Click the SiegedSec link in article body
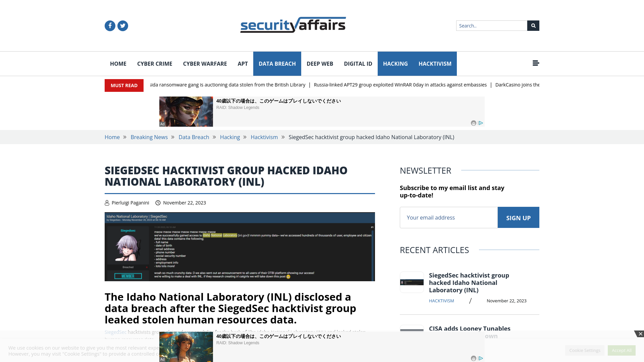The height and width of the screenshot is (362, 644). [116, 332]
